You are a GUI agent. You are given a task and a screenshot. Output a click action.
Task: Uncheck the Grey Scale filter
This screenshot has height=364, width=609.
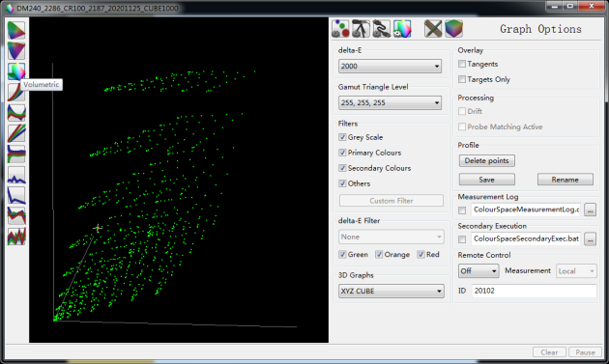[342, 137]
